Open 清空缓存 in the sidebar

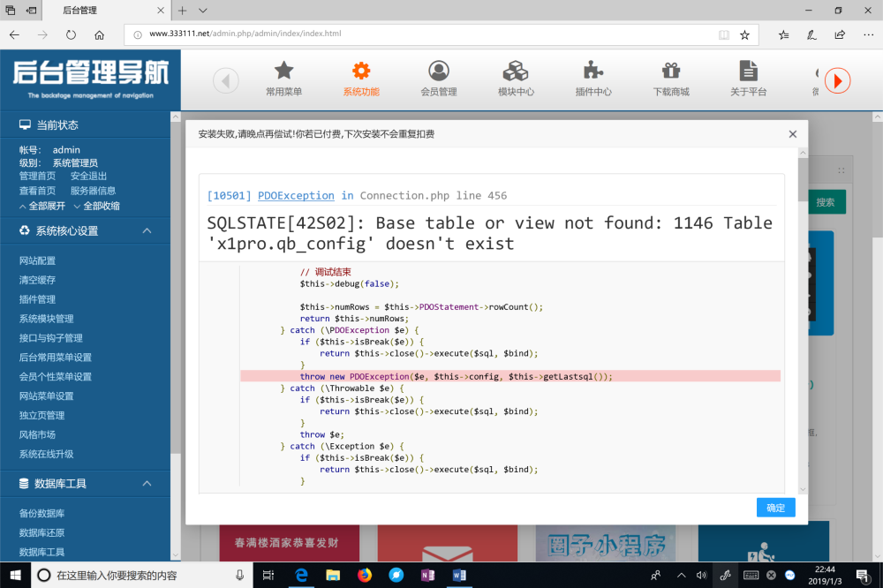coord(37,280)
